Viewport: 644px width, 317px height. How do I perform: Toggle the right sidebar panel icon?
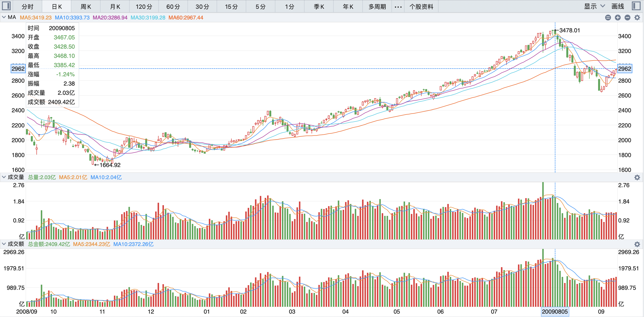pos(636,6)
